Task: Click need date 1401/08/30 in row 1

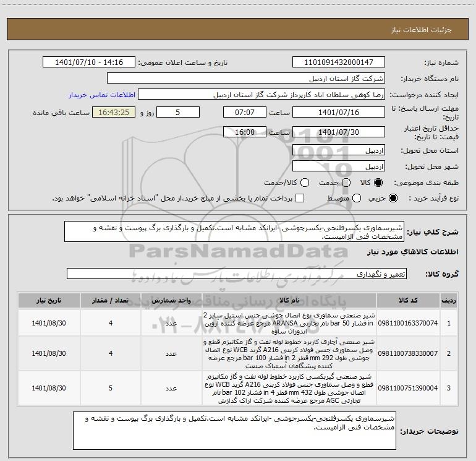Action: 49,323
